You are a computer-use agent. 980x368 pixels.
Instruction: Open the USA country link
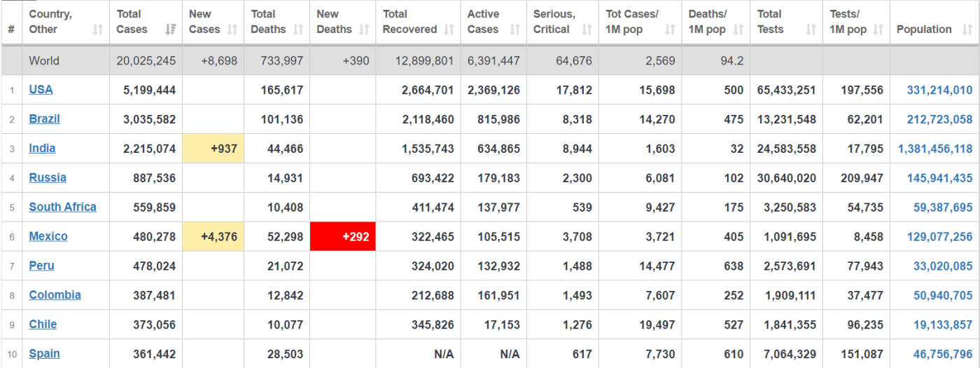[41, 90]
